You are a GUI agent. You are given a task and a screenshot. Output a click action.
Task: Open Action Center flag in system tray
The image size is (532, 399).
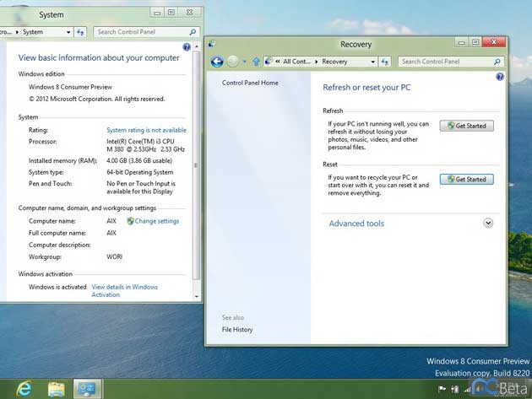[x=442, y=389]
